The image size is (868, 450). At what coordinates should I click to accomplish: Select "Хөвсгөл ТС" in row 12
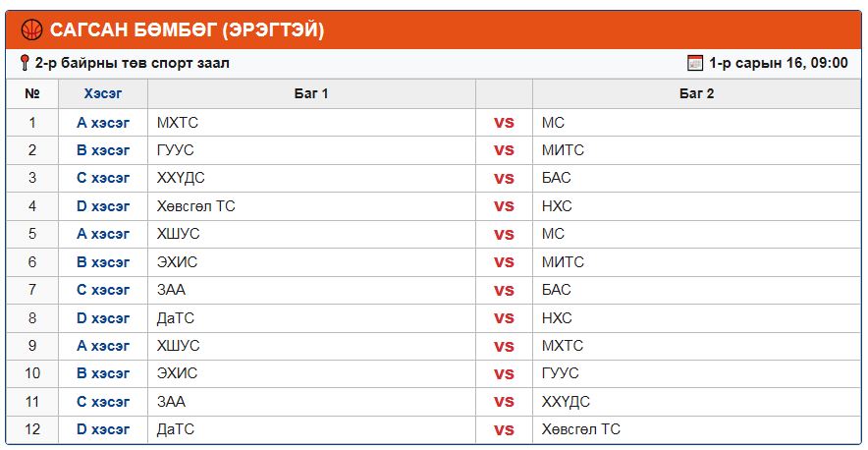[x=581, y=429]
